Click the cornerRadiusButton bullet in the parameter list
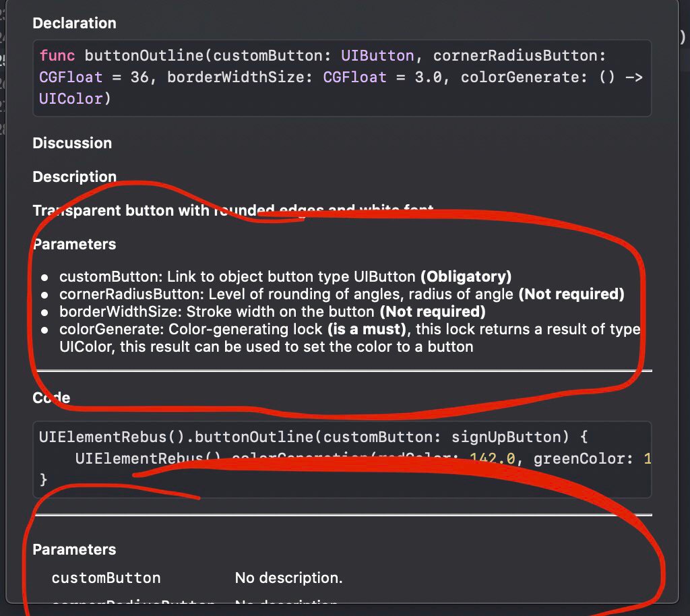The height and width of the screenshot is (616, 690). (342, 294)
